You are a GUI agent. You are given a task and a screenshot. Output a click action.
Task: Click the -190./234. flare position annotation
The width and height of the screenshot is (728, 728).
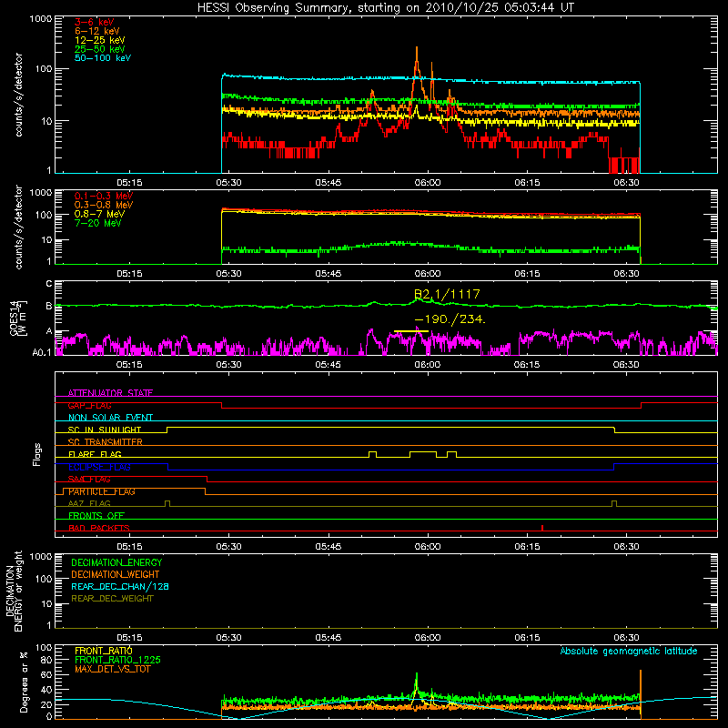pos(450,319)
